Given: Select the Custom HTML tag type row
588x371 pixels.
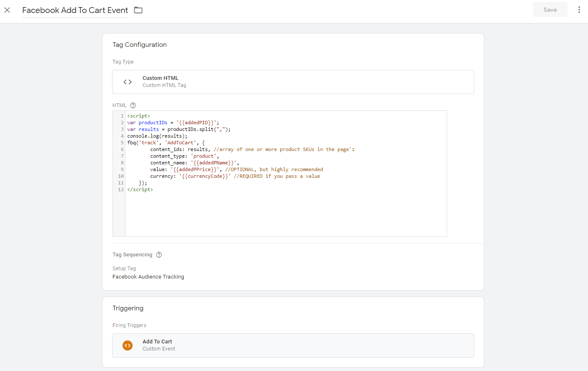Looking at the screenshot, I should [293, 82].
